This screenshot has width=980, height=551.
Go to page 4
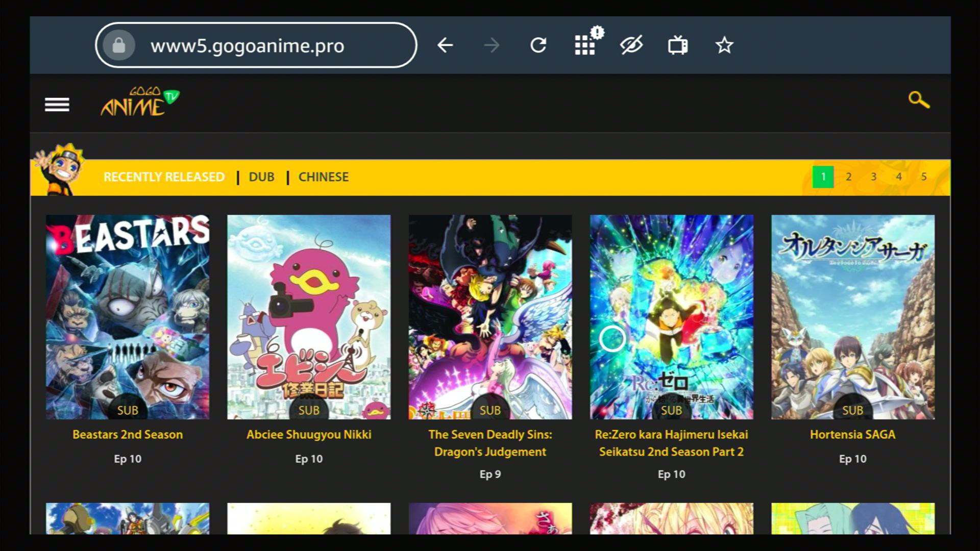[899, 177]
